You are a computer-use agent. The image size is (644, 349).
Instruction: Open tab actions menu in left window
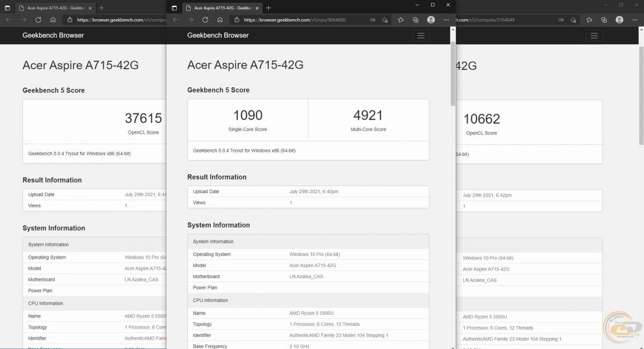click(x=7, y=8)
